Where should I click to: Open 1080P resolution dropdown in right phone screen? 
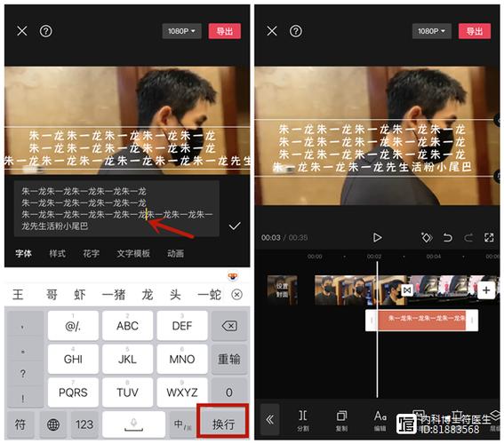click(x=432, y=31)
